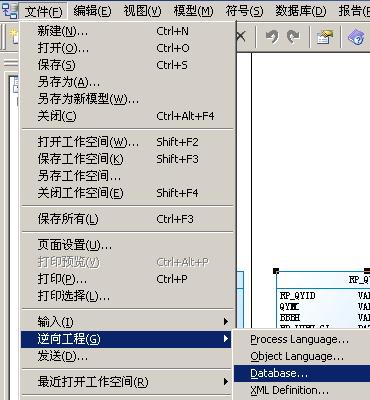Click the BBBH column row in the table
This screenshot has width=370, height=400.
290,317
